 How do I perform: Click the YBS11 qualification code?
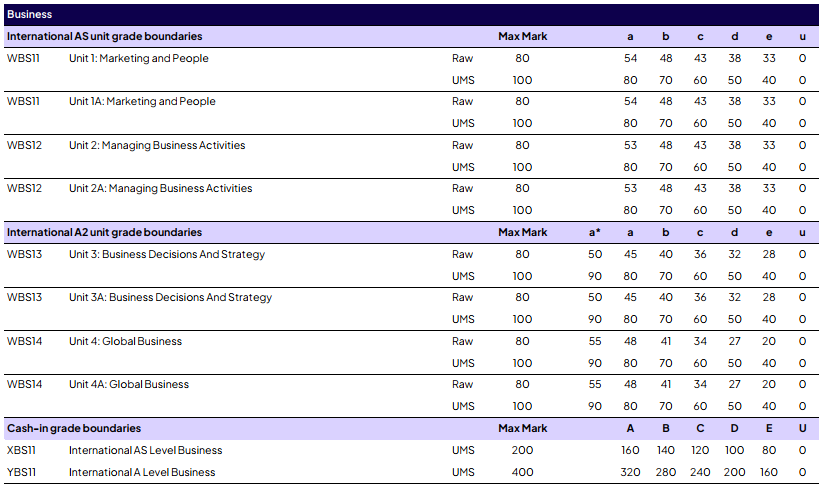point(23,472)
